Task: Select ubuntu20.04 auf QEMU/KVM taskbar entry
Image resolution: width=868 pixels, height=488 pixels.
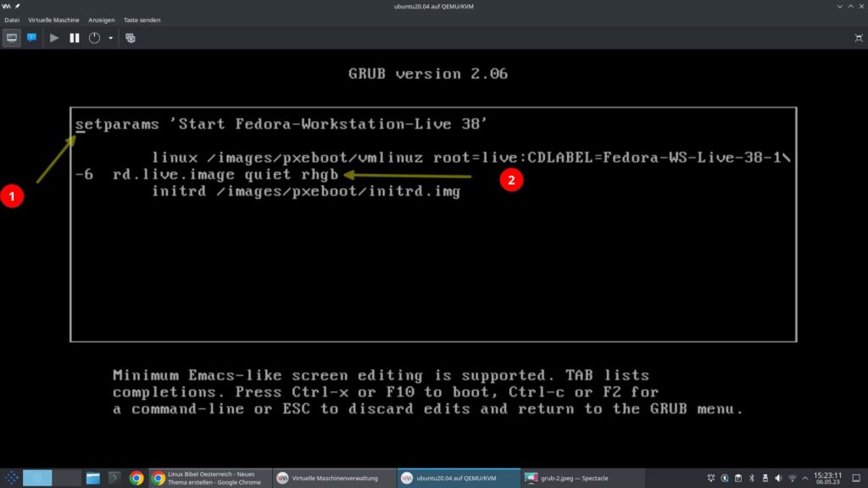Action: pyautogui.click(x=459, y=478)
